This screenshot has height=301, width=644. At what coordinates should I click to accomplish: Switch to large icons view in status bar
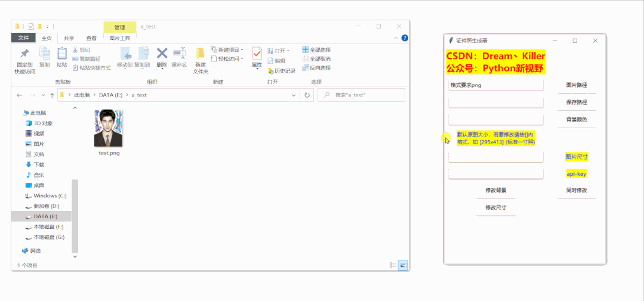pos(402,265)
